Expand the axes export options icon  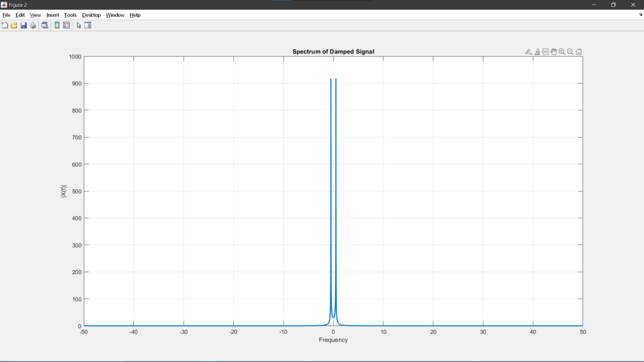click(x=528, y=52)
